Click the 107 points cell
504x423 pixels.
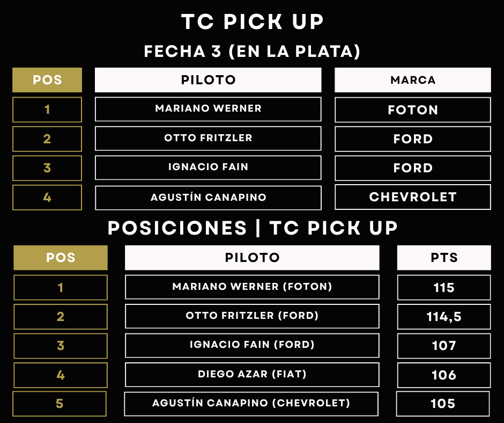click(x=443, y=346)
